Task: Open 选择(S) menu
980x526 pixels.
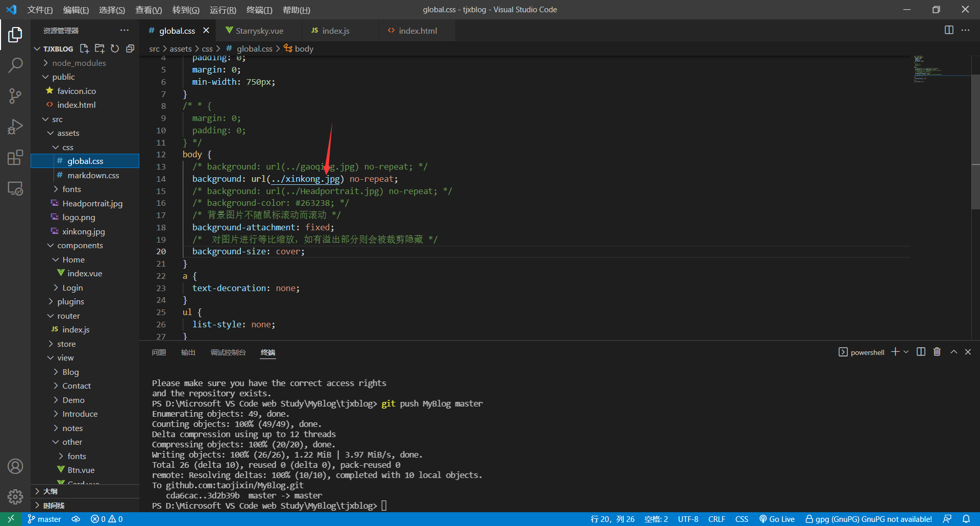Action: 112,10
